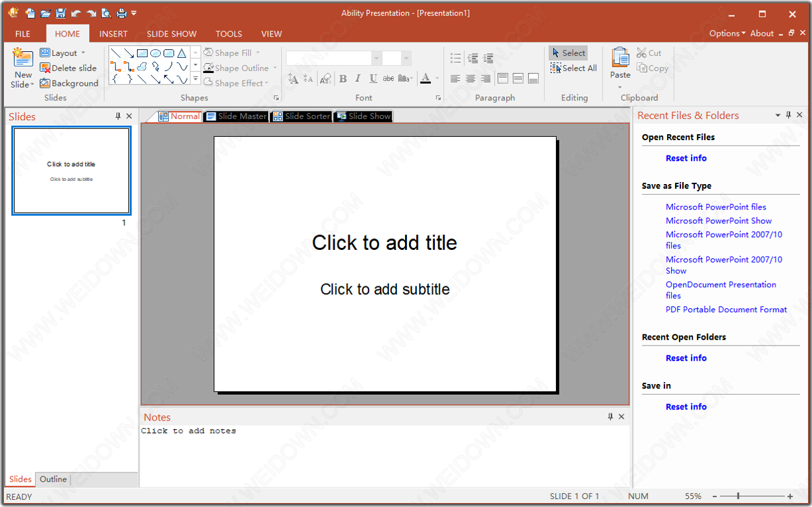
Task: Select the ellipse shape in Shapes gallery
Action: pyautogui.click(x=155, y=53)
